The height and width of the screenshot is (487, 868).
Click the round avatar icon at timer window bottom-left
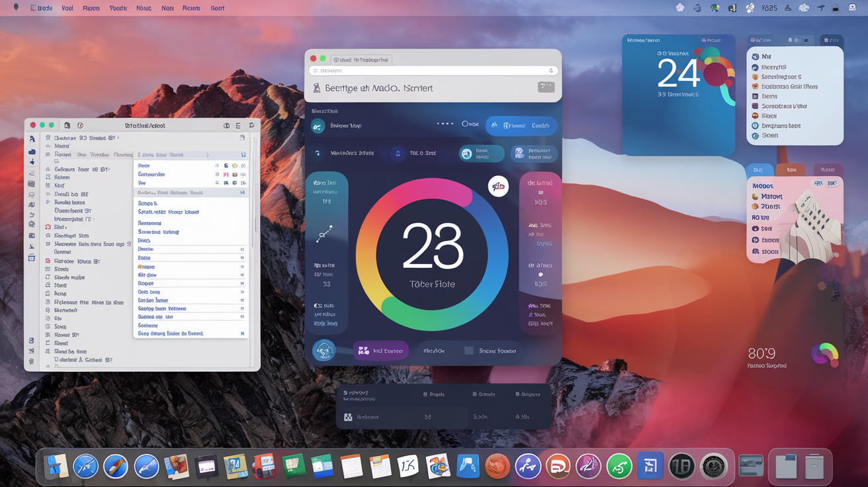(x=324, y=351)
